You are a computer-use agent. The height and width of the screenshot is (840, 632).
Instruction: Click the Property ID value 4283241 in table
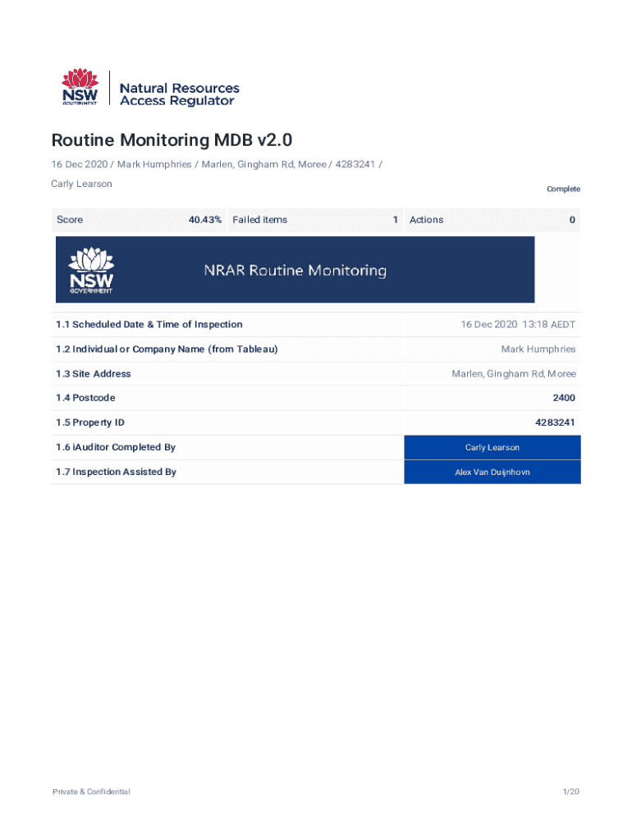tap(555, 422)
